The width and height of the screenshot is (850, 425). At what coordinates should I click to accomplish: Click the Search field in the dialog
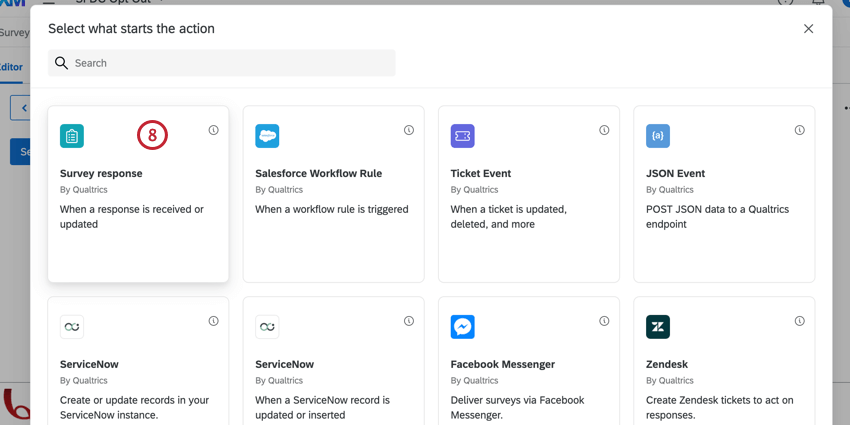click(222, 63)
